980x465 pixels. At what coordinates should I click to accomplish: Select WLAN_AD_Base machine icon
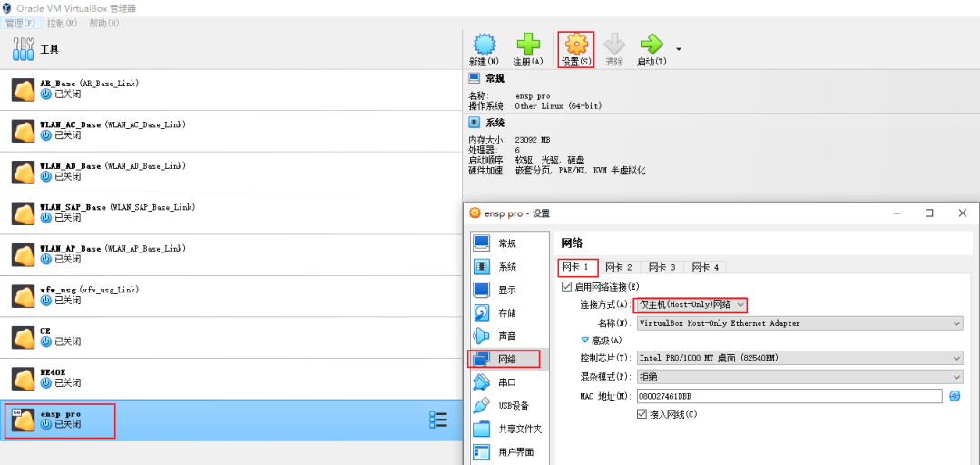(x=24, y=173)
